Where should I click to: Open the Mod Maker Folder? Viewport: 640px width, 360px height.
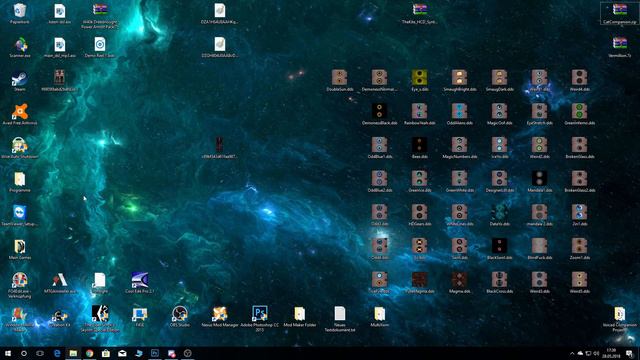click(x=300, y=316)
